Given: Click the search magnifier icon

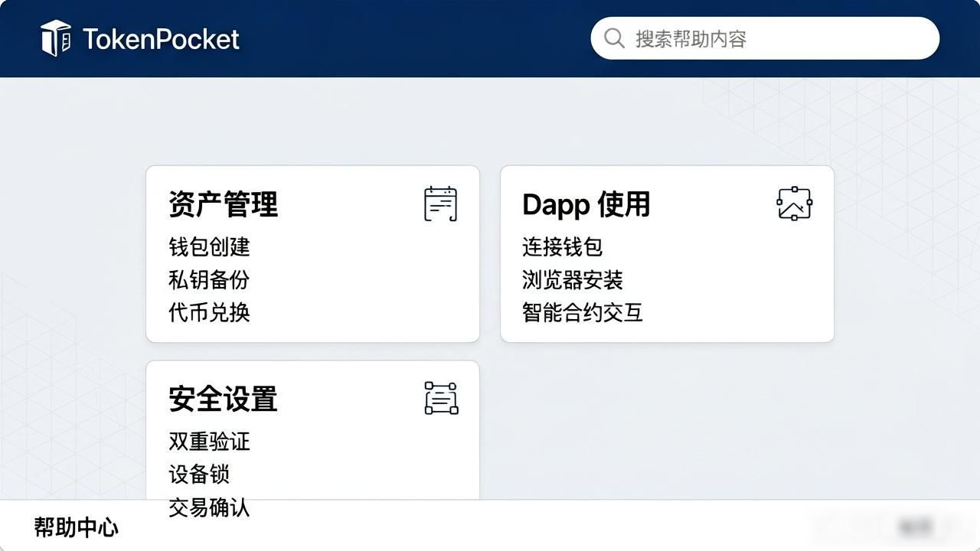Looking at the screenshot, I should click(614, 38).
